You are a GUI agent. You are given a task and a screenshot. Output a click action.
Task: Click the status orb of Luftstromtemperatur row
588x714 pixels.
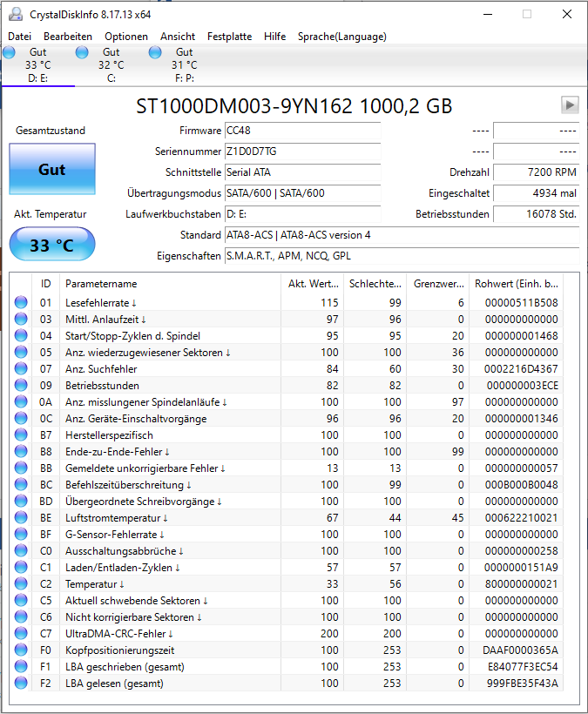tap(21, 518)
